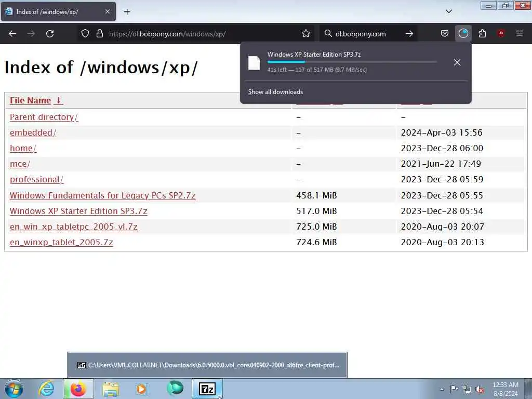Show hidden system tray icons
The width and height of the screenshot is (532, 399).
pyautogui.click(x=442, y=389)
